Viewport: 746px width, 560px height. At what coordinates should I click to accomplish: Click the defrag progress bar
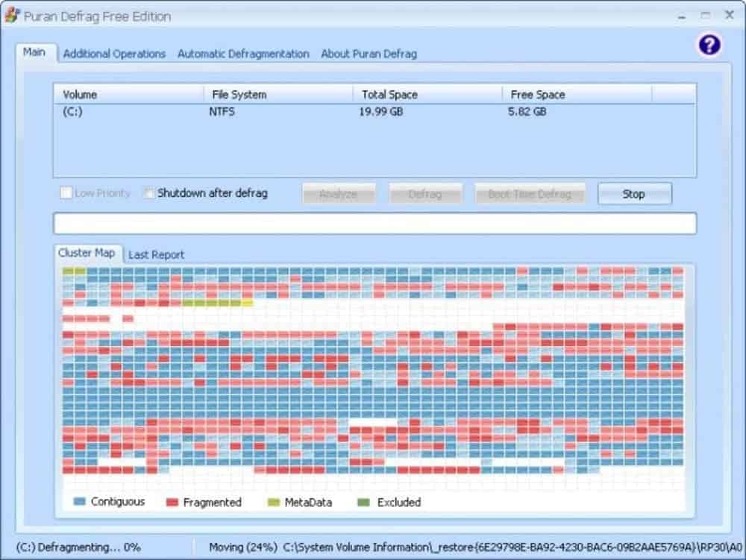[375, 224]
